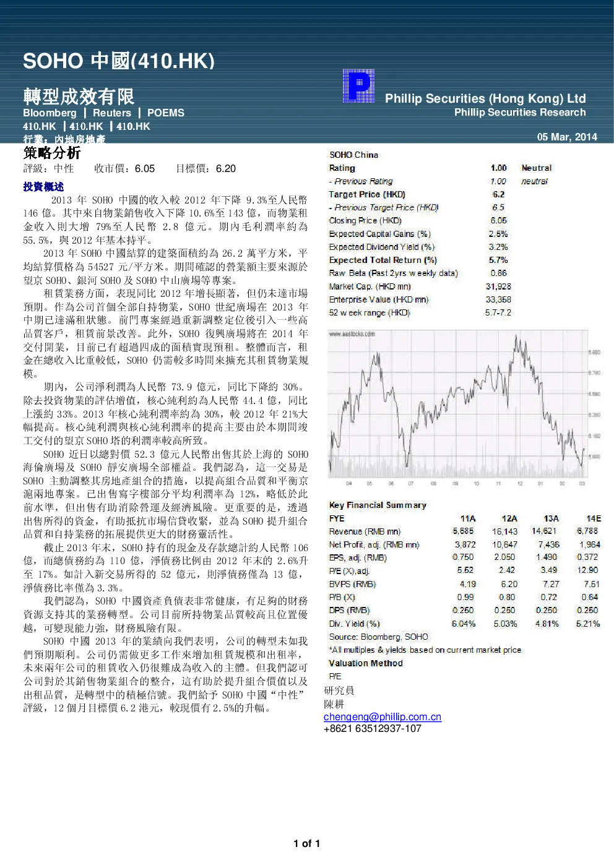
Task: Click the Bloomberg label in header
Action: (50, 113)
